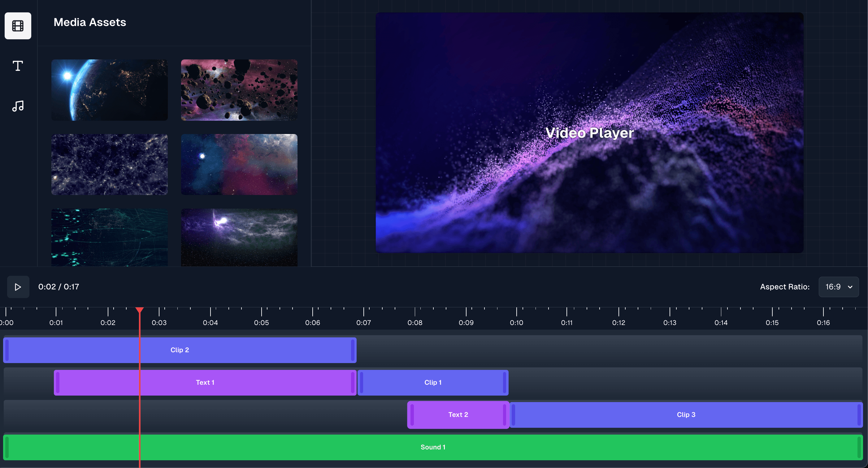This screenshot has height=468, width=868.
Task: Open the 16:9 aspect ratio dropdown
Action: click(838, 287)
